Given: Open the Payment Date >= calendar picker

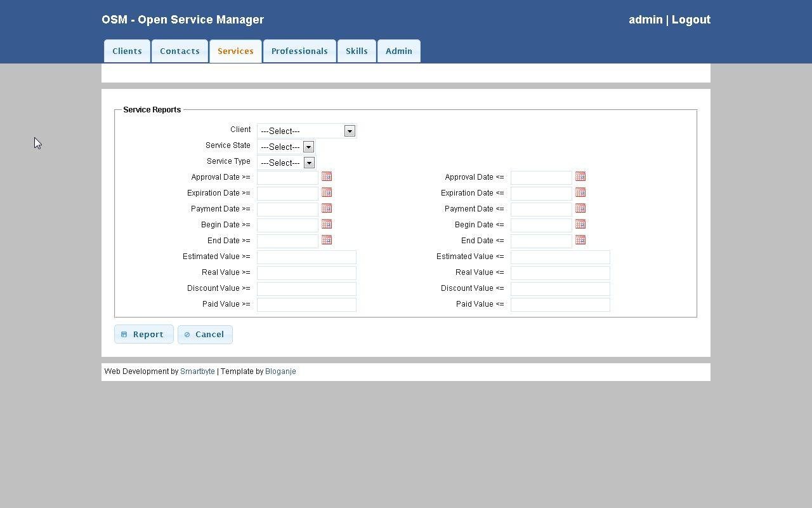Looking at the screenshot, I should [x=327, y=208].
